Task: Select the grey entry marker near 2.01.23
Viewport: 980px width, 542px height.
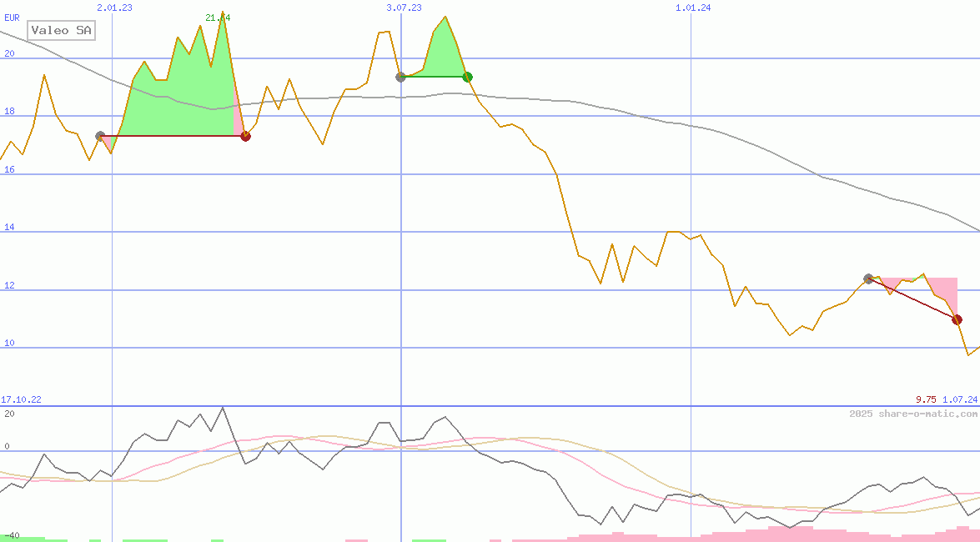Action: 100,136
